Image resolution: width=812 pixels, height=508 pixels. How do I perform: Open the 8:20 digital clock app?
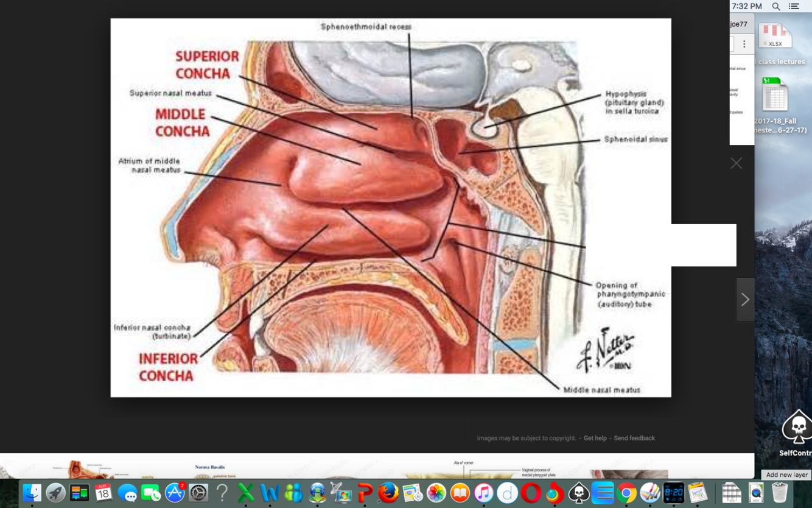[674, 492]
